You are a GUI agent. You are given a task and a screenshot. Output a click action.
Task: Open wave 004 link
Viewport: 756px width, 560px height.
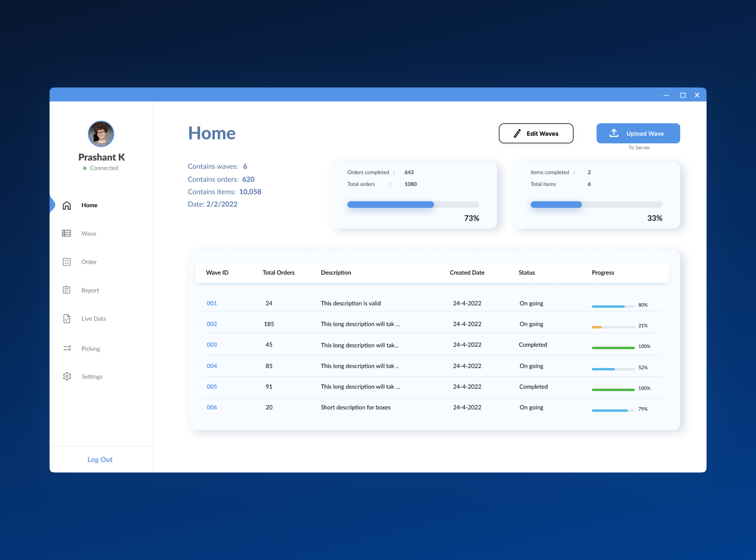click(x=212, y=366)
